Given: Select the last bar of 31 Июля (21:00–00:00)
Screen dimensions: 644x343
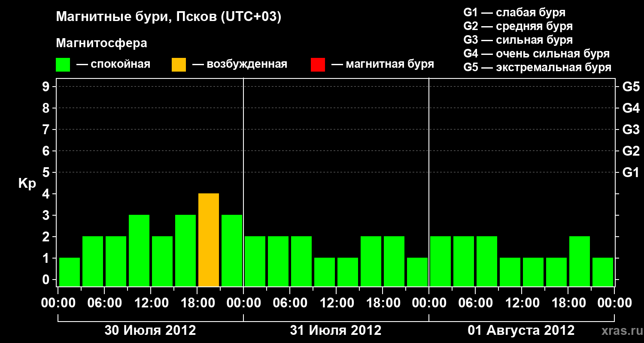Looking at the screenshot, I should 417,272.
